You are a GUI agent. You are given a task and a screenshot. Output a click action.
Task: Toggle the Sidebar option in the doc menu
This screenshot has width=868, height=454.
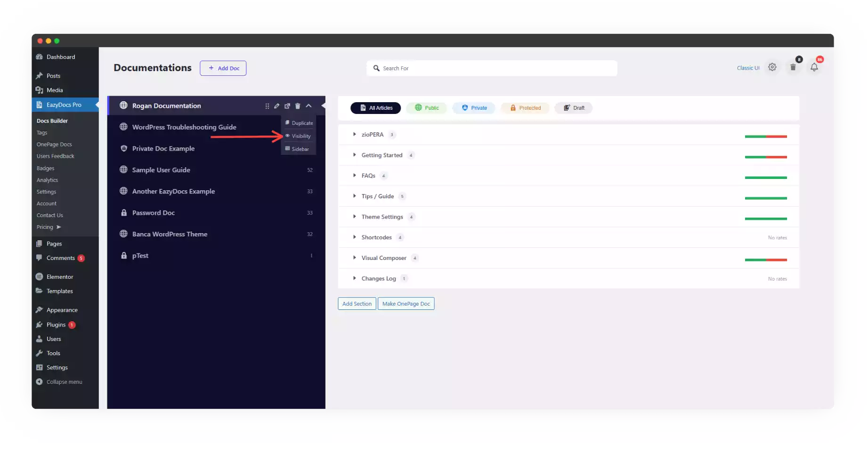click(x=298, y=148)
